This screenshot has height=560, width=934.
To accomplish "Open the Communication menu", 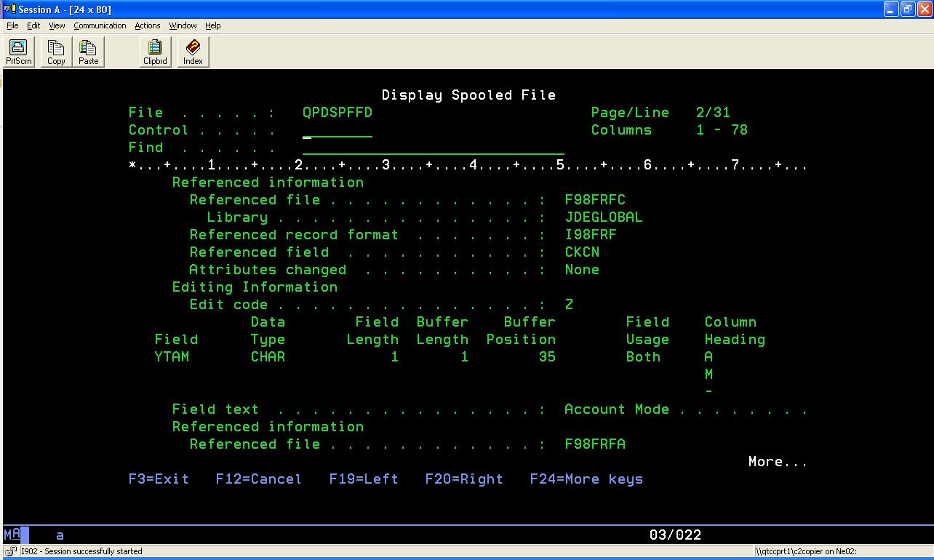I will coord(100,25).
